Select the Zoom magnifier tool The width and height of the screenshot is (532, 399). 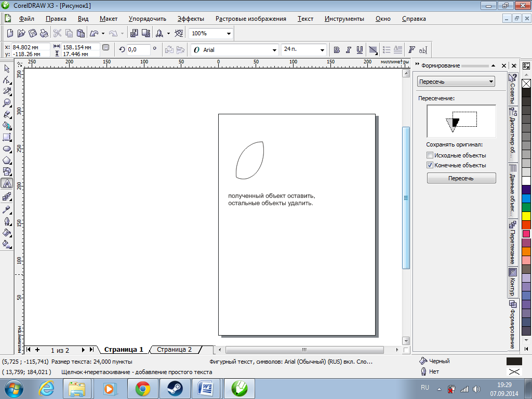pyautogui.click(x=7, y=103)
